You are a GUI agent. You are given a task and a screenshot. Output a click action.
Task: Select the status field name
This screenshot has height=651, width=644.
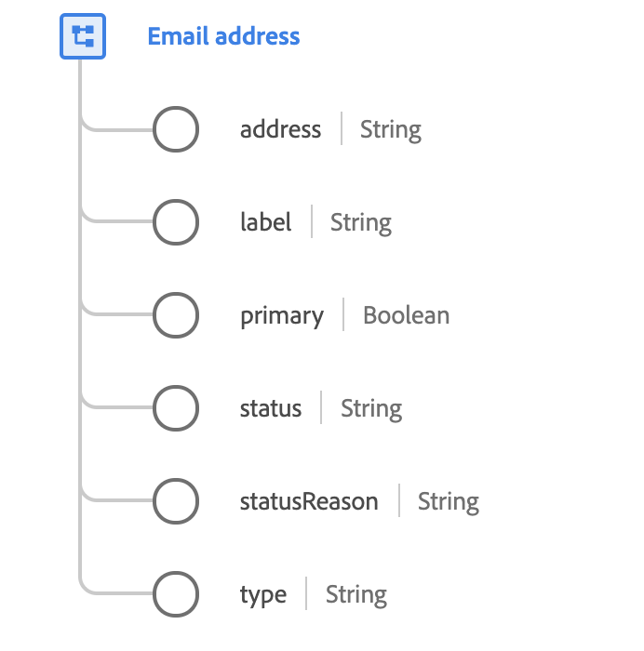click(x=271, y=408)
